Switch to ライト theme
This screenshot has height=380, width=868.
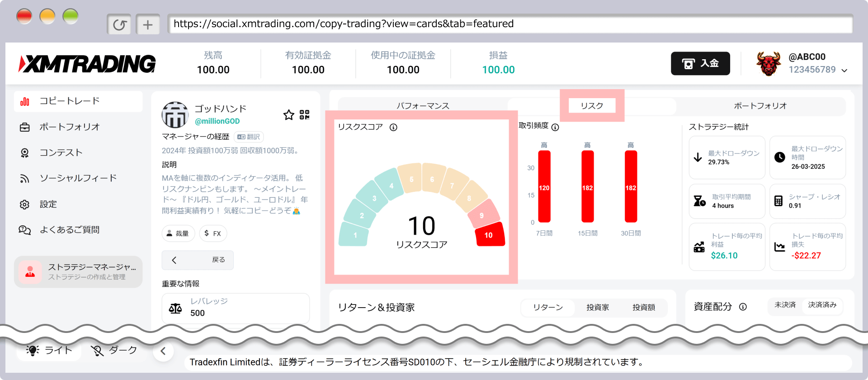pyautogui.click(x=49, y=350)
